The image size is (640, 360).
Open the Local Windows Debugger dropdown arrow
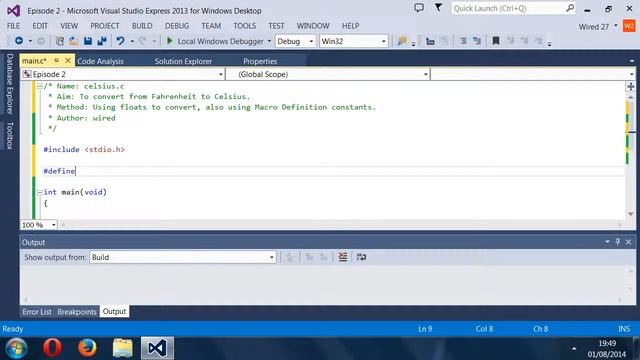coord(269,41)
